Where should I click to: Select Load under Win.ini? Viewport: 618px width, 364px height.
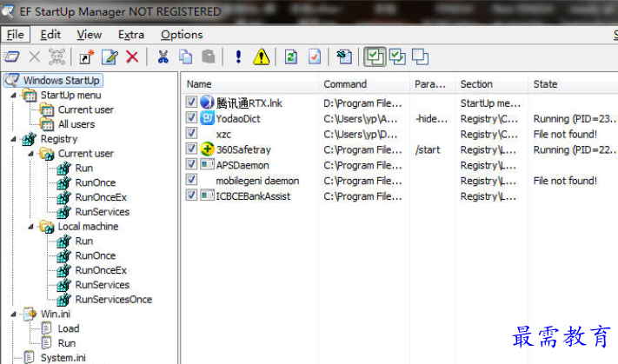click(x=69, y=328)
